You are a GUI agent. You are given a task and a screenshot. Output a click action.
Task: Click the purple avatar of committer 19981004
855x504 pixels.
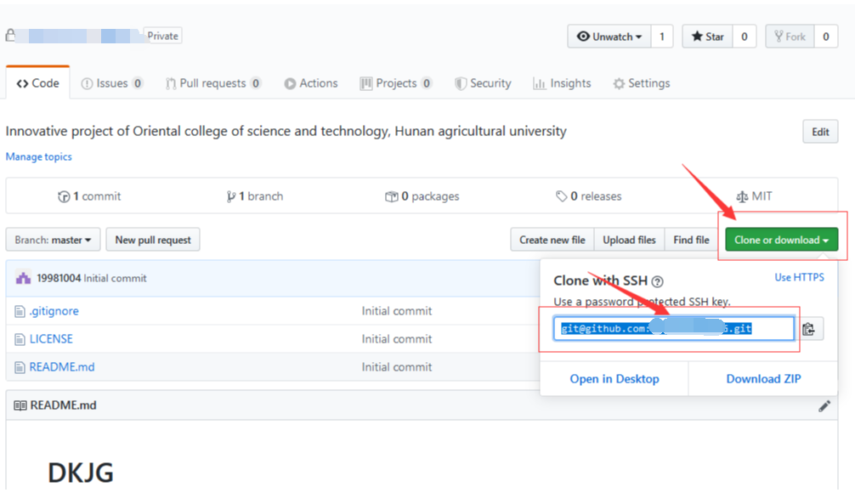(x=23, y=278)
